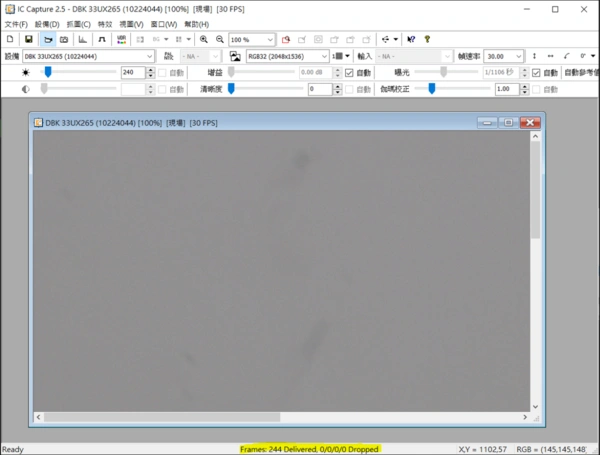This screenshot has height=455, width=600.
Task: Open the histogram icon in toolbar
Action: point(83,39)
